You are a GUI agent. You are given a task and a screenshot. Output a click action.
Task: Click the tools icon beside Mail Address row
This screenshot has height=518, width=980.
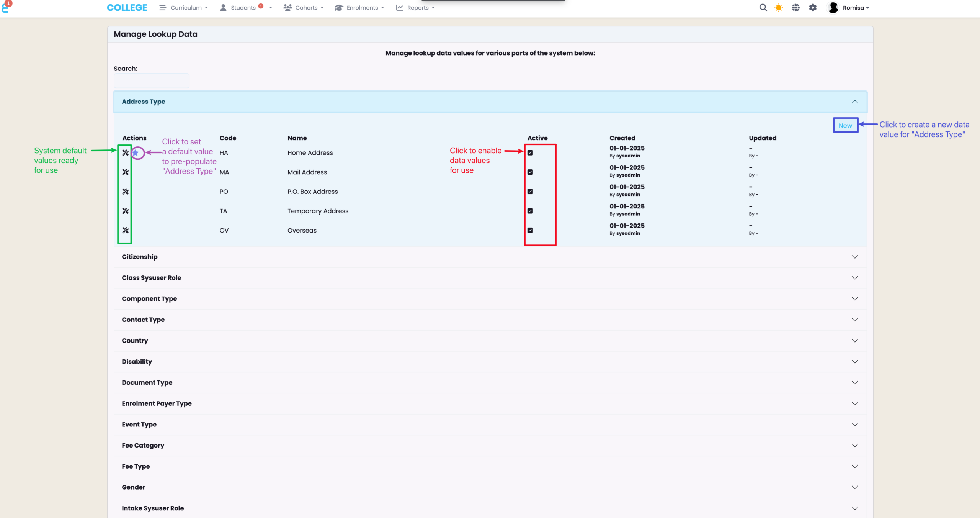125,172
